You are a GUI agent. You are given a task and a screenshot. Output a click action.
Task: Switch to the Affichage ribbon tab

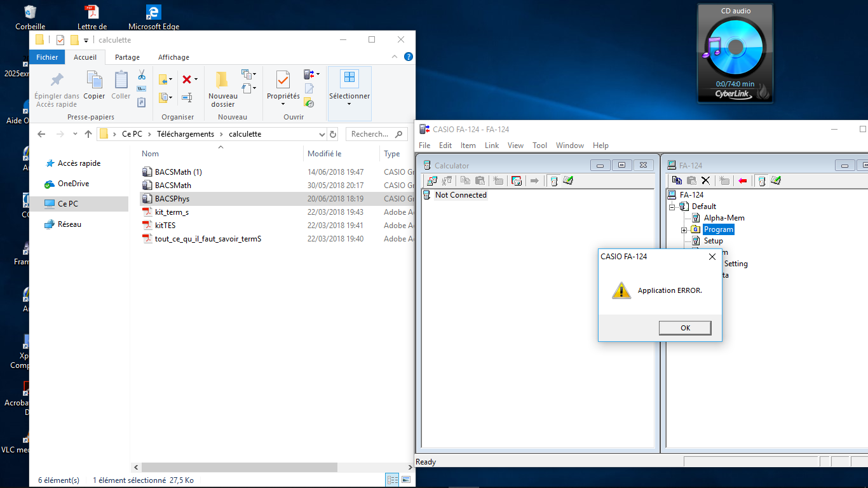[x=173, y=57]
